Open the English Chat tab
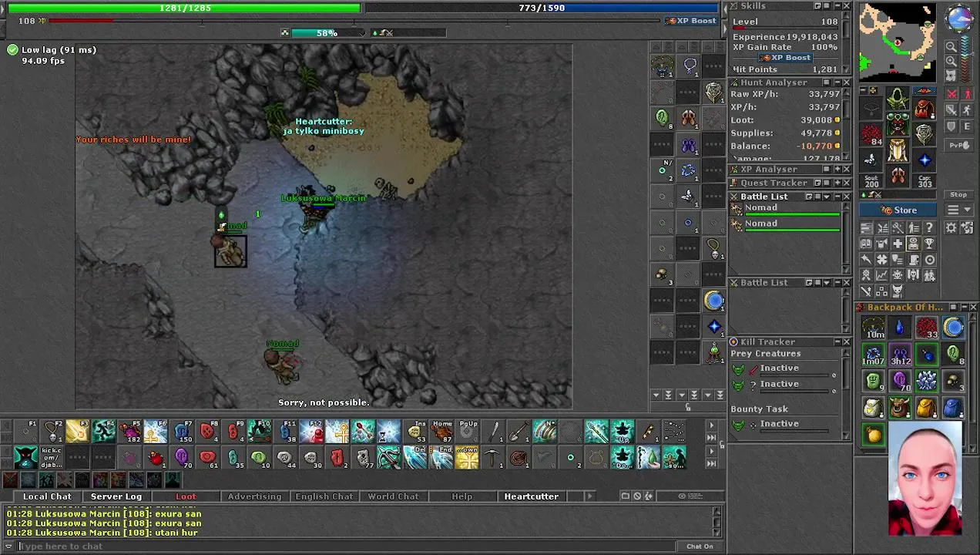 324,496
